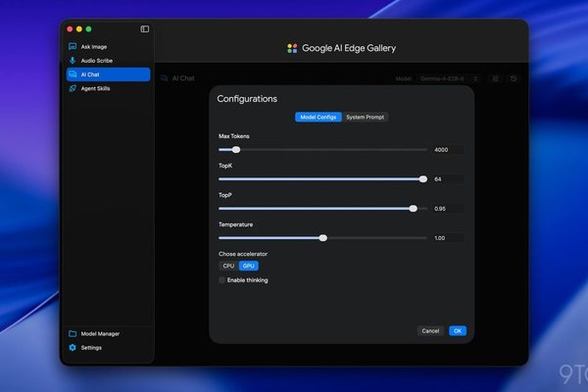This screenshot has height=392, width=588.
Task: Maximize the window with the green button
Action: (88, 28)
